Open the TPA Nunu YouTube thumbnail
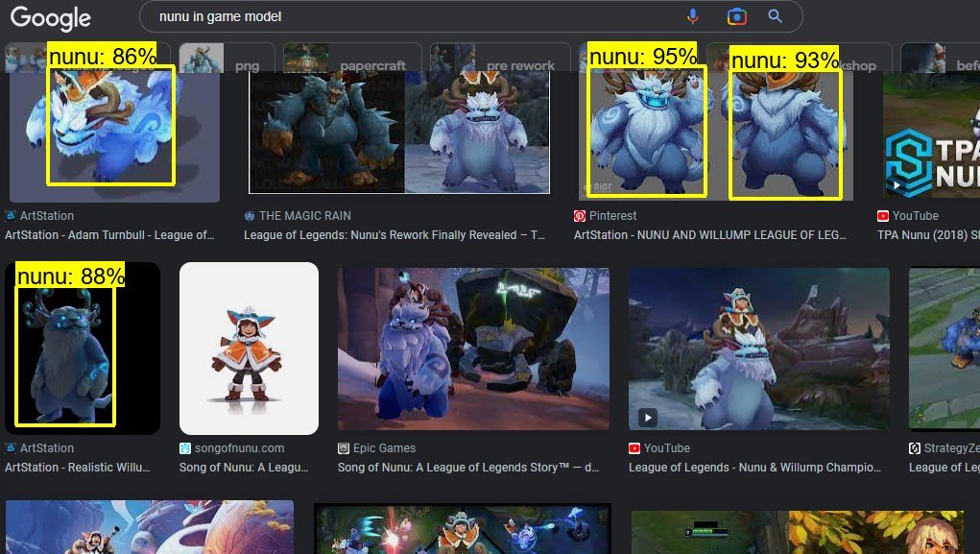 [x=931, y=134]
